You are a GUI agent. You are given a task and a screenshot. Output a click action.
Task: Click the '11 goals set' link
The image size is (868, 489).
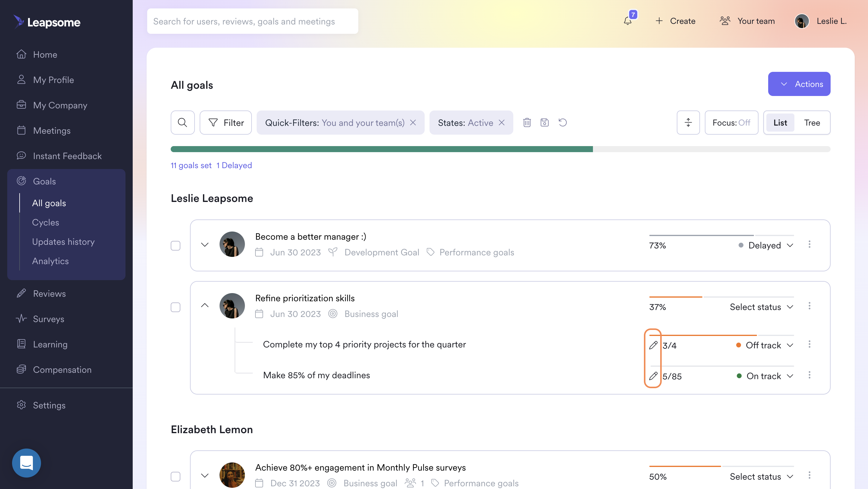[x=191, y=165]
